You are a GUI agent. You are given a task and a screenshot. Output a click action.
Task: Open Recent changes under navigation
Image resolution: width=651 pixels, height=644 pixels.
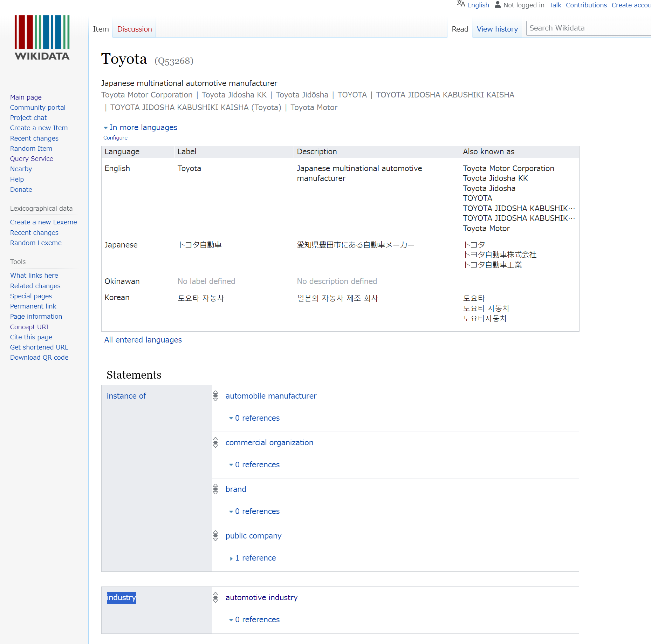click(34, 138)
